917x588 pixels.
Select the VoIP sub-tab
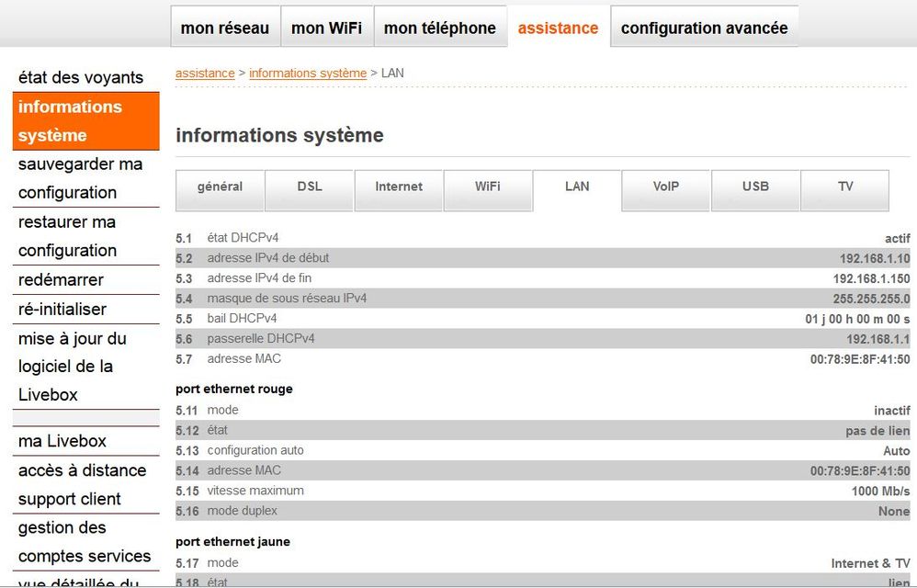[x=666, y=187]
